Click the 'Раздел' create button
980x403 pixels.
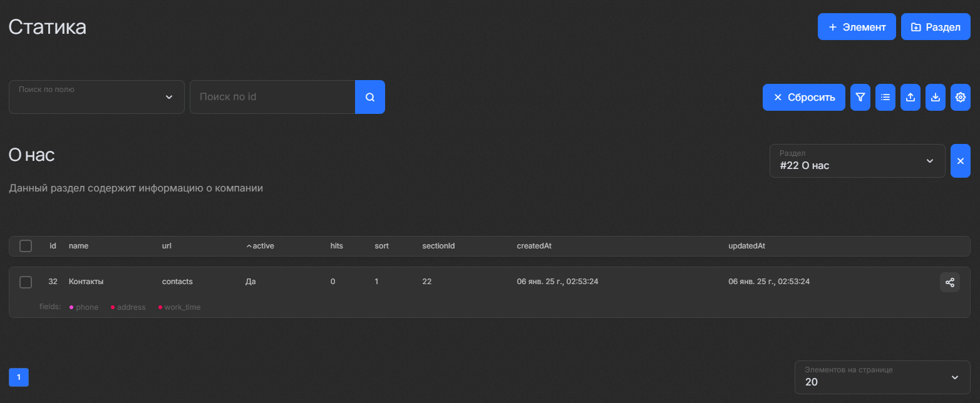pos(936,27)
